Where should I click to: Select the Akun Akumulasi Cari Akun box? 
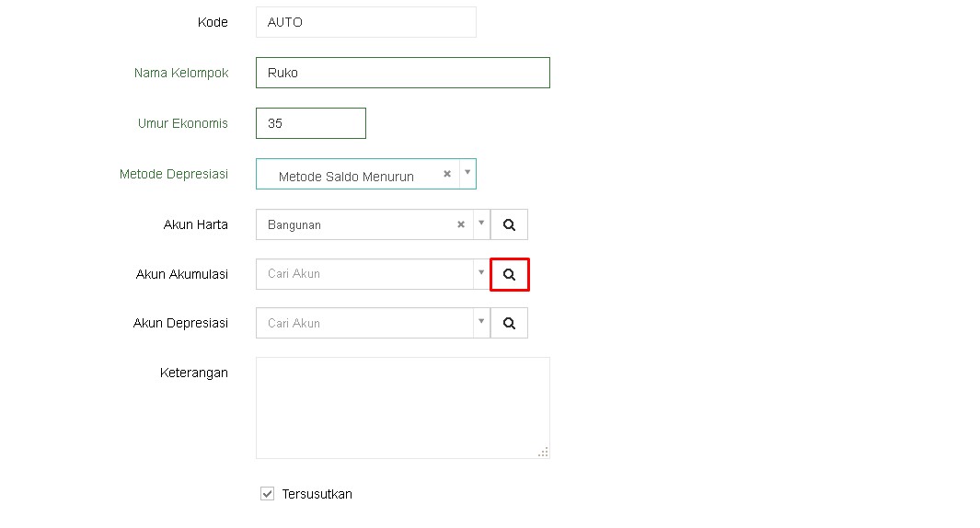pyautogui.click(x=363, y=274)
